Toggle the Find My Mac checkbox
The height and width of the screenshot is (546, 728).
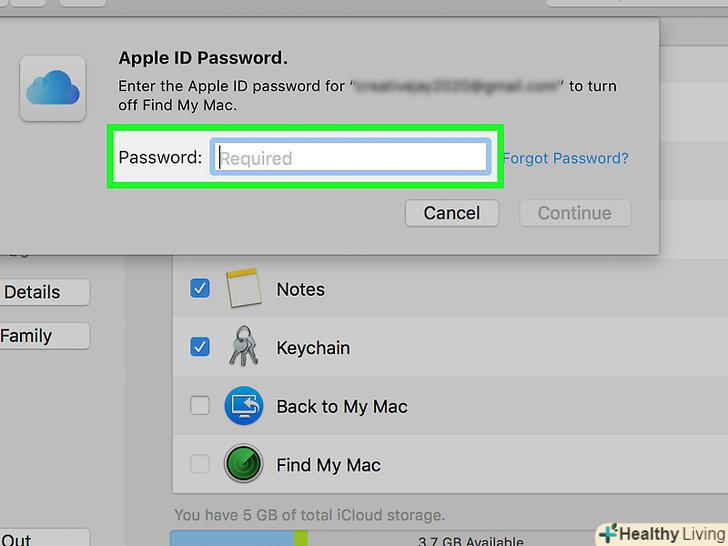click(x=200, y=465)
